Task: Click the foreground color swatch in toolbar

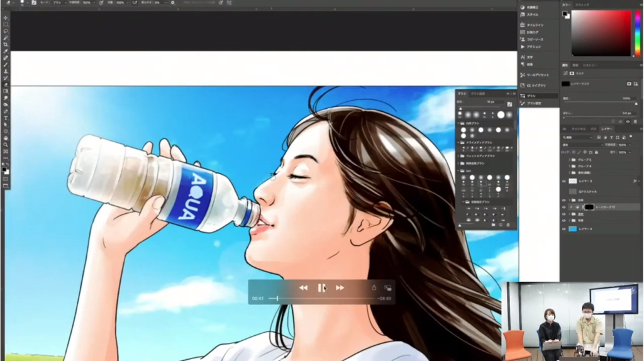Action: tap(4, 169)
